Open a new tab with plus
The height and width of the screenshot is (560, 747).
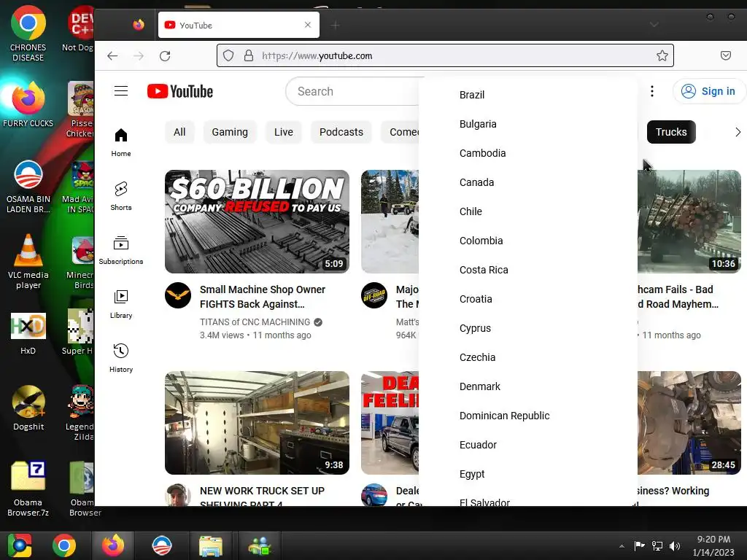[x=335, y=26]
